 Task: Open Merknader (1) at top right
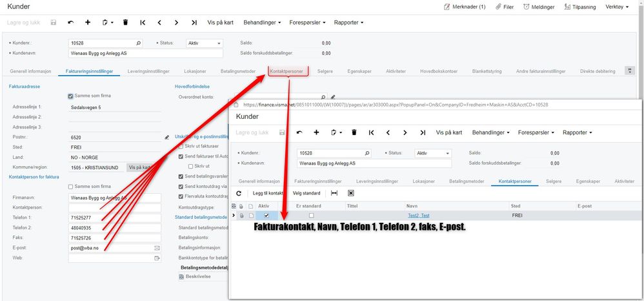(465, 6)
